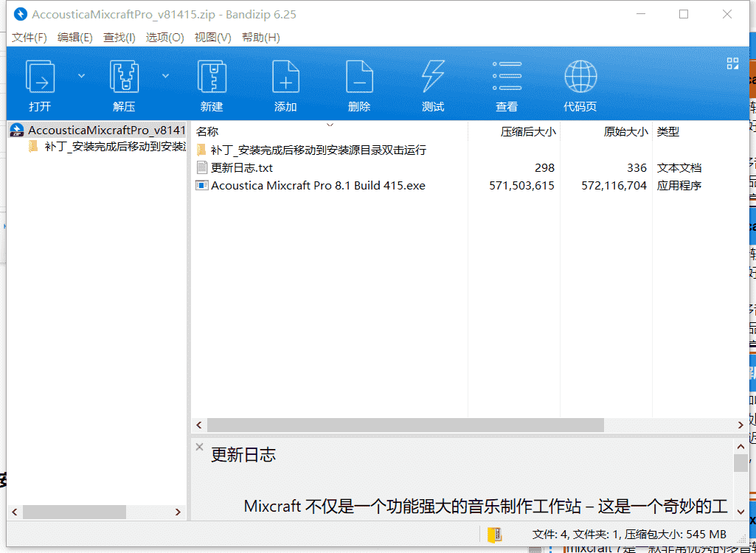Open the 视图(V) menu
This screenshot has height=553, width=756.
point(212,38)
